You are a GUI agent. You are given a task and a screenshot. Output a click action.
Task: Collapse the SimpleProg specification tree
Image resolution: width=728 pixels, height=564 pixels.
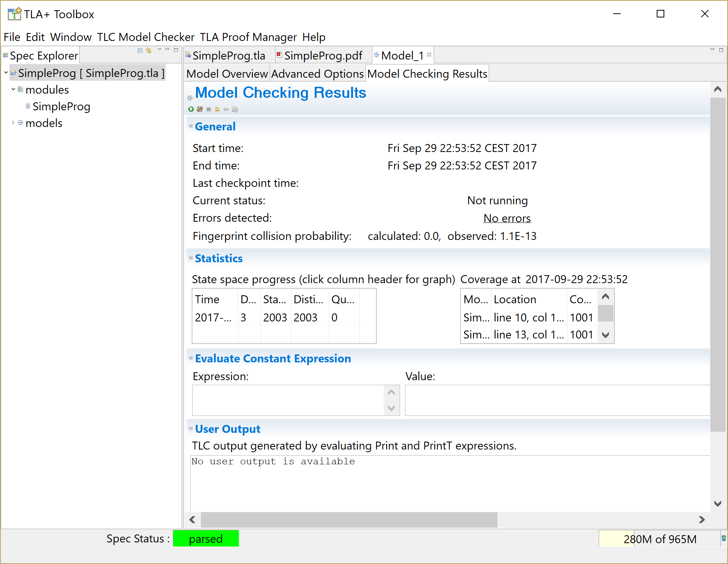tap(5, 73)
